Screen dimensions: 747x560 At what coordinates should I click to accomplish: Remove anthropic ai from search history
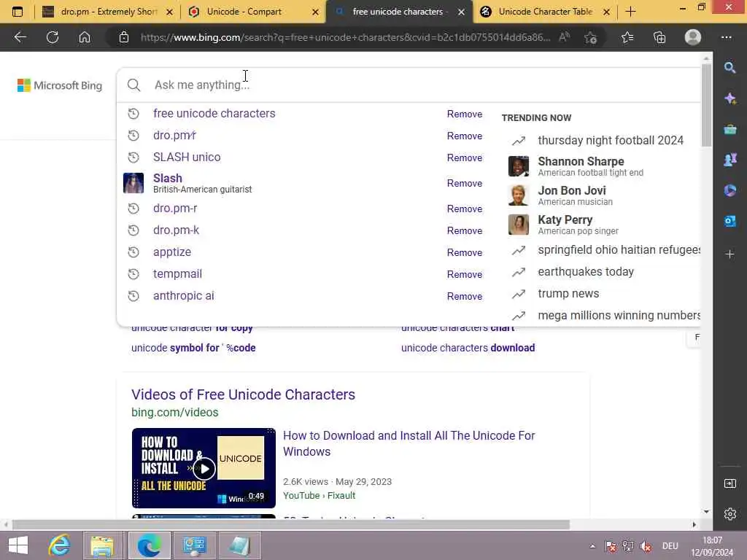[464, 296]
